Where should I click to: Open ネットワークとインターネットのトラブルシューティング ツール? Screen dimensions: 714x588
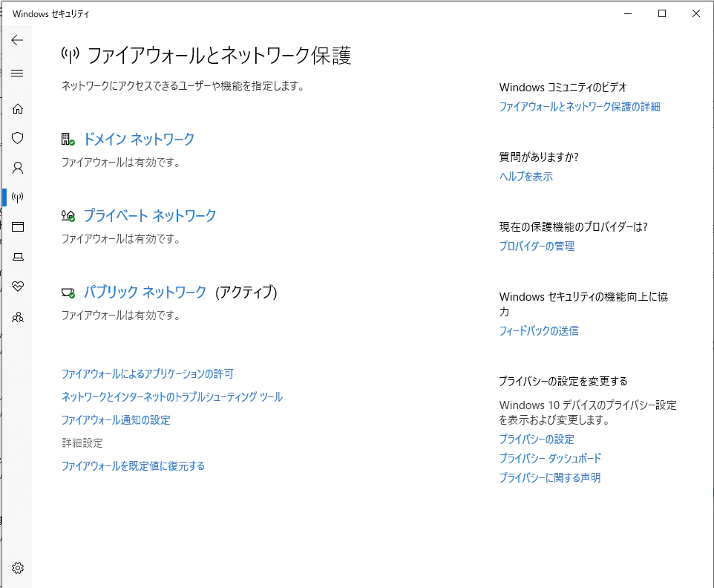pos(171,396)
